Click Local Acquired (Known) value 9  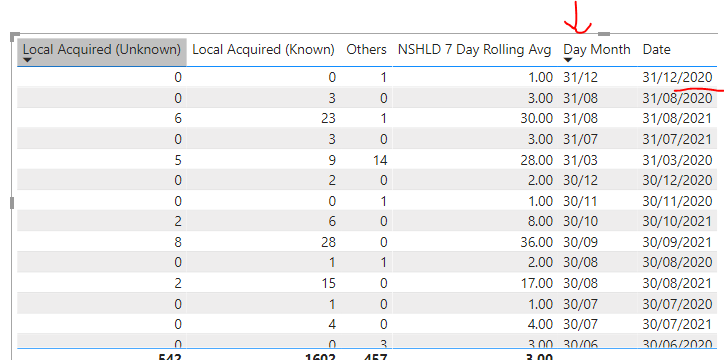point(332,160)
